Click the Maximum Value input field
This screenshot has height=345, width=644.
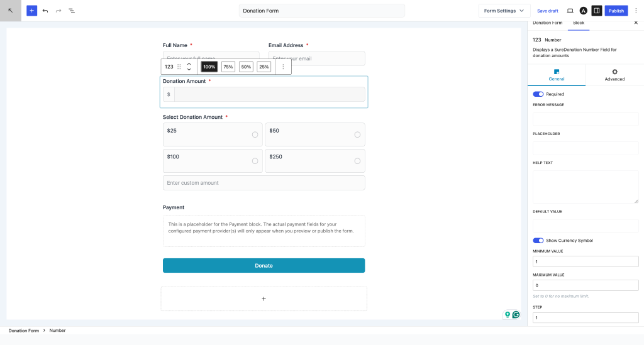586,285
